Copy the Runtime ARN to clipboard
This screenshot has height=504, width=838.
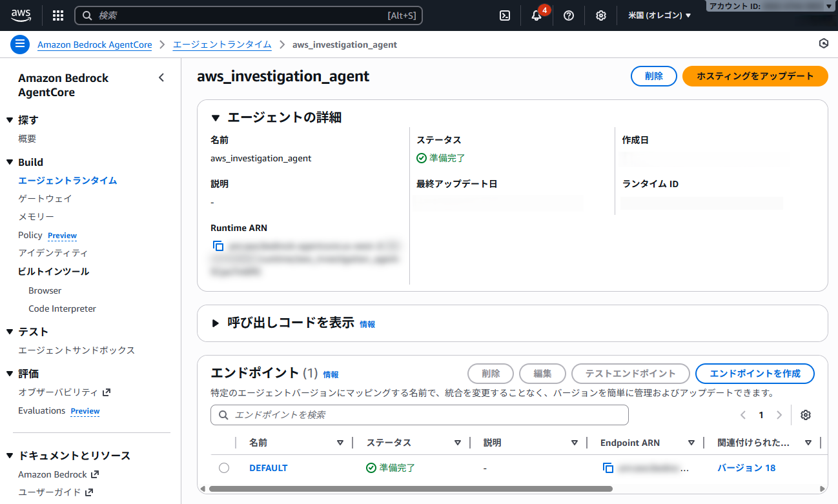pos(218,245)
